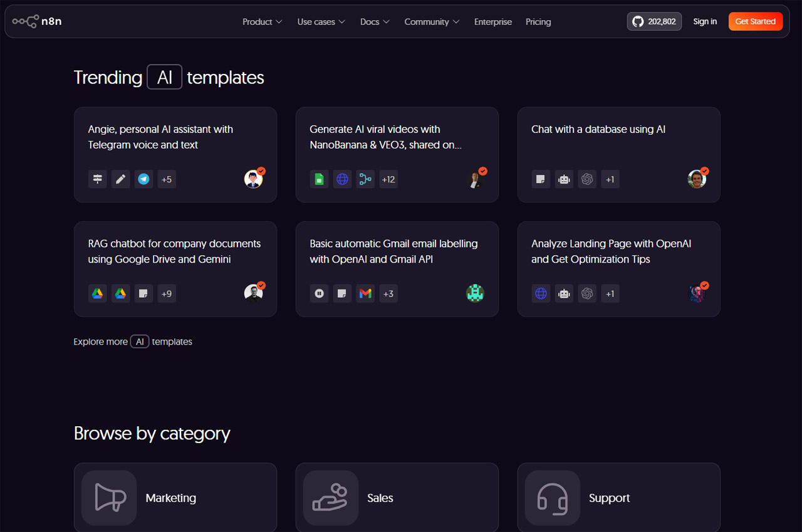
Task: Click the globe icon in Analyze Landing Page card
Action: 541,293
